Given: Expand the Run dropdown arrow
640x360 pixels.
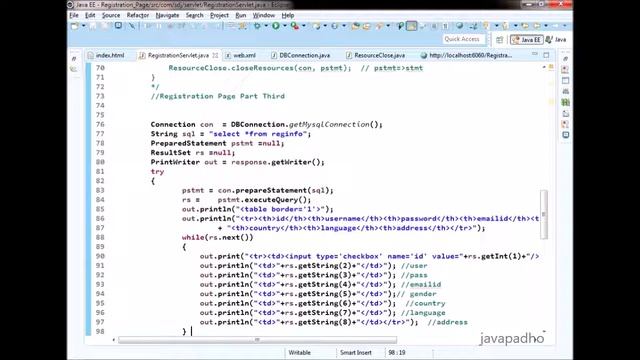Looking at the screenshot, I should tap(284, 26).
